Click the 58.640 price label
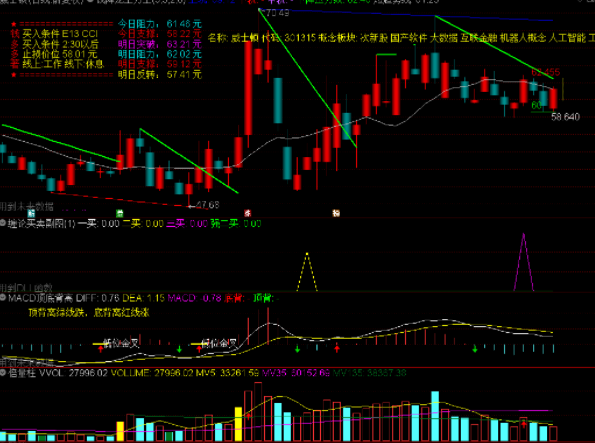This screenshot has width=595, height=443. [x=565, y=117]
